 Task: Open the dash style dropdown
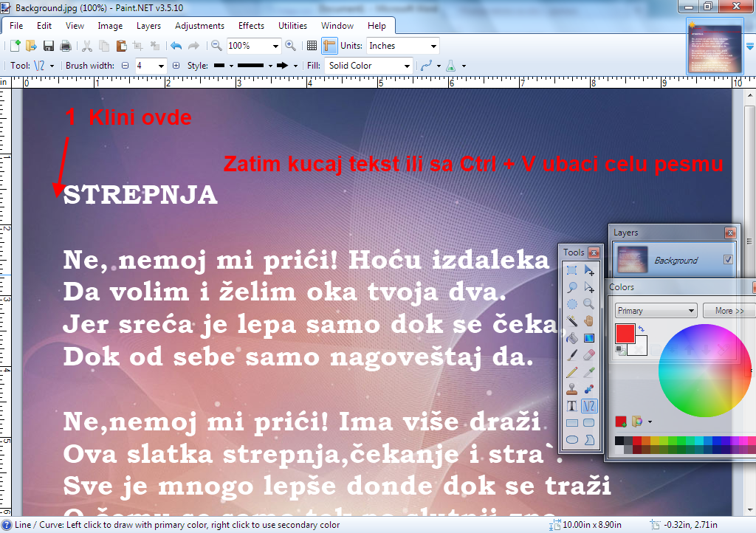pyautogui.click(x=270, y=66)
